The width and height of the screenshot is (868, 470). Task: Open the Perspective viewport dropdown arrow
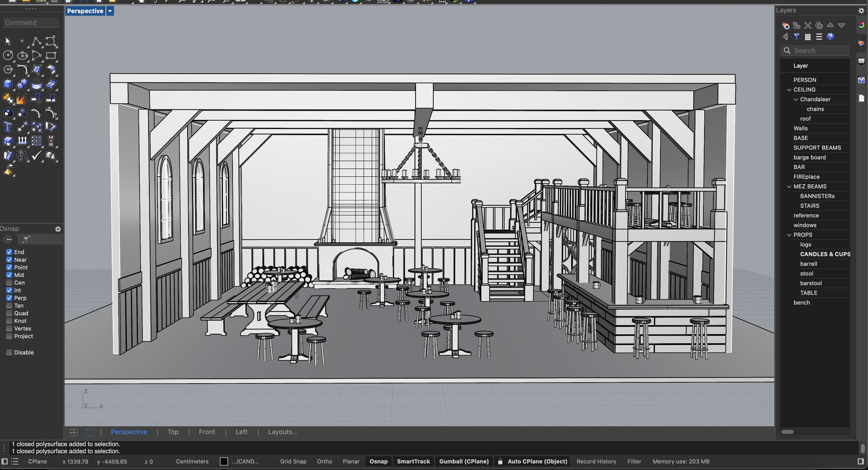pyautogui.click(x=110, y=11)
